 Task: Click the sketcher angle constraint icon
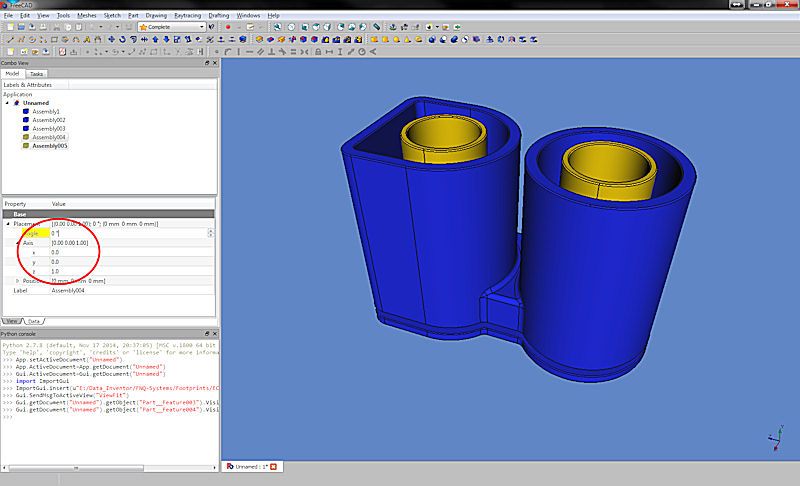coord(372,52)
